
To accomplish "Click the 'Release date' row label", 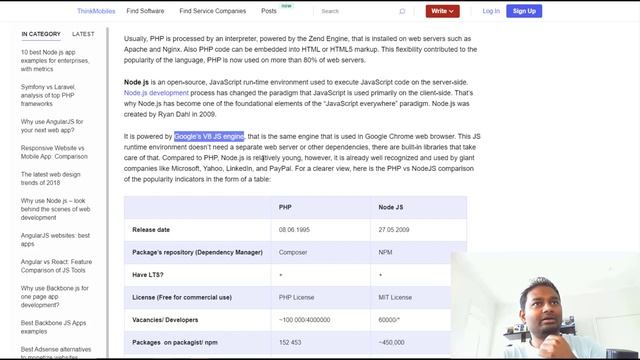I will pos(151,230).
